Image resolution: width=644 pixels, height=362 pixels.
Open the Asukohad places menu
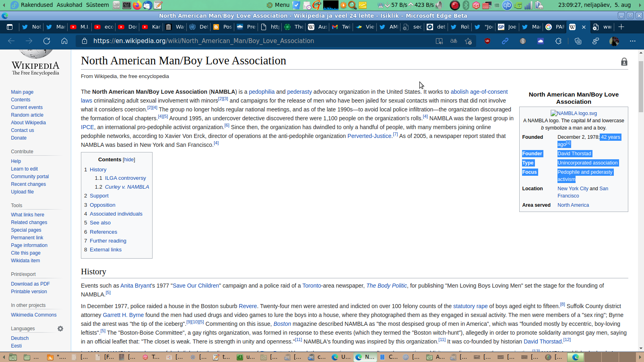coord(69,5)
